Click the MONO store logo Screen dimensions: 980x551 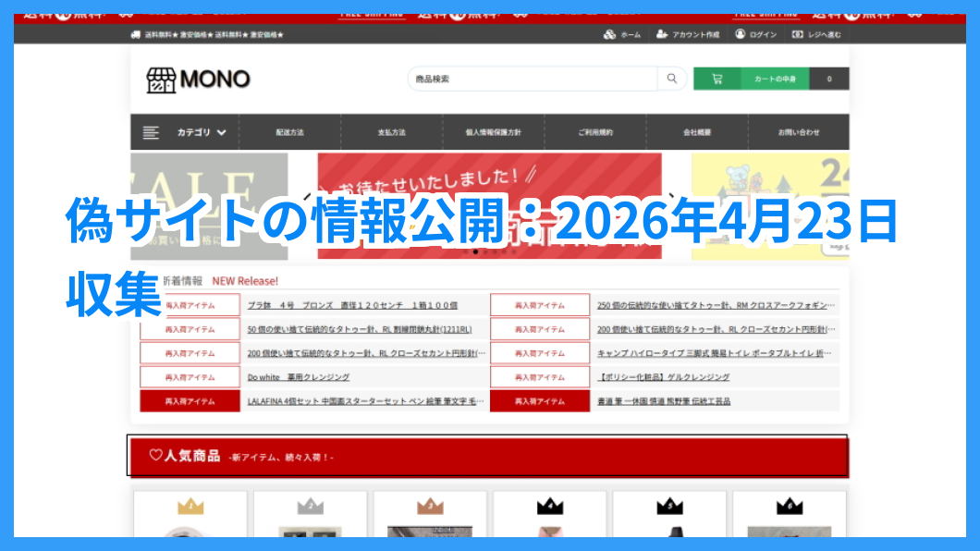[x=198, y=80]
